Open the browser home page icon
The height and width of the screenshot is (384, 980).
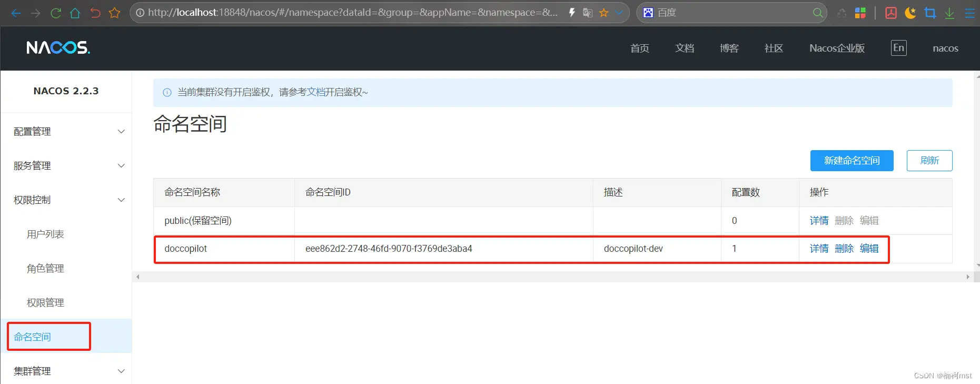click(x=75, y=13)
